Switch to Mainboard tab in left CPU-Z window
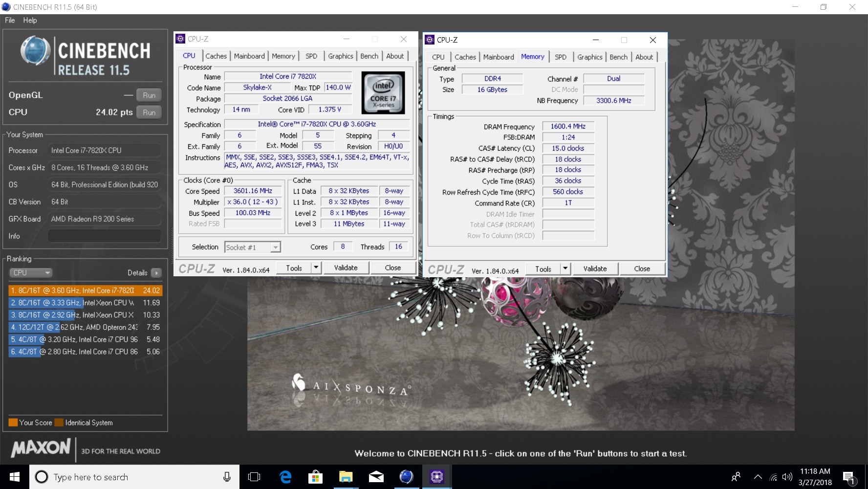This screenshot has height=489, width=868. pyautogui.click(x=249, y=56)
